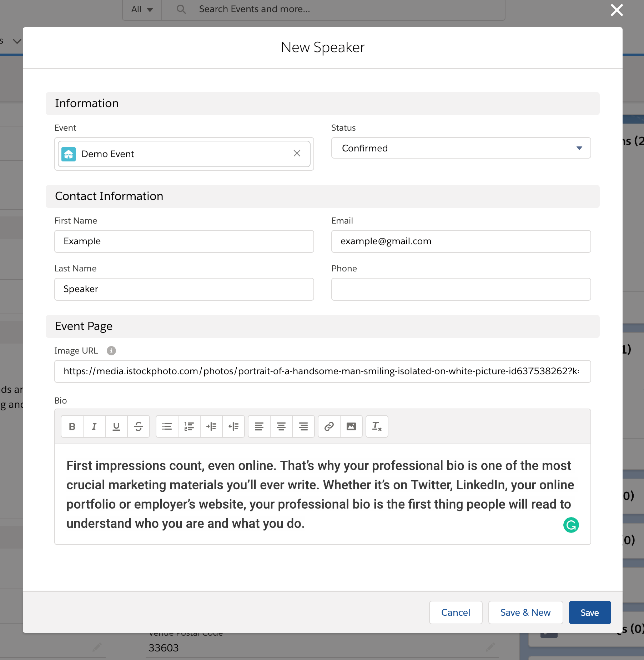Screen dimensions: 644x660
Task: Expand the chevron menu behind dialog
Action: [x=17, y=41]
